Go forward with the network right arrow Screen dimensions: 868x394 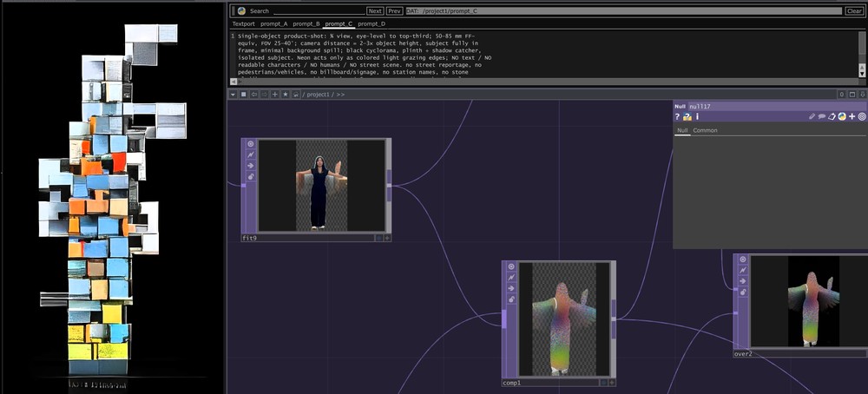pyautogui.click(x=265, y=95)
